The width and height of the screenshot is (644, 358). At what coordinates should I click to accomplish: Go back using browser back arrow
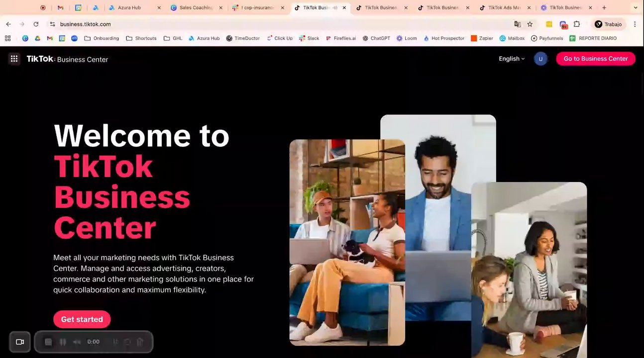coord(8,24)
